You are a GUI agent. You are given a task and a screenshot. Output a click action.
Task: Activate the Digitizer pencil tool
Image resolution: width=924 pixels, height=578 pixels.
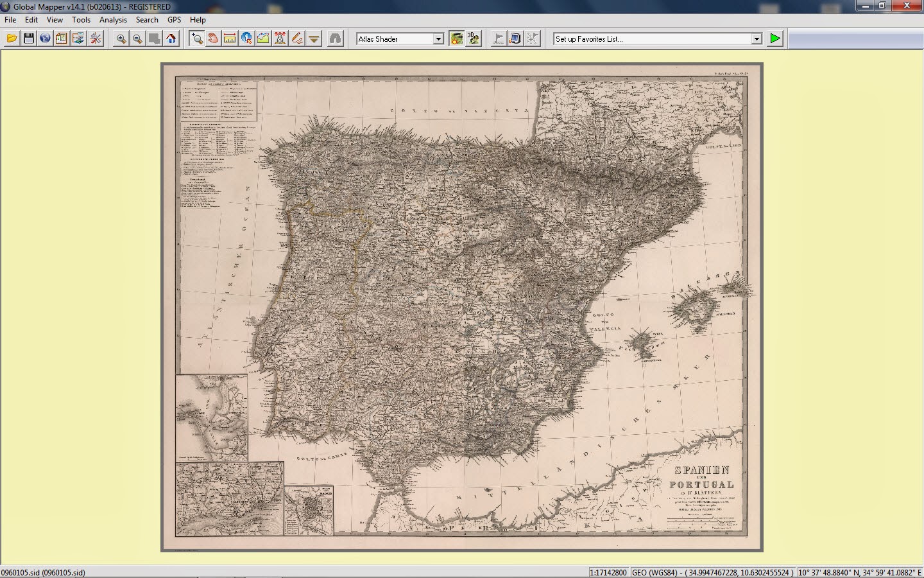[296, 38]
